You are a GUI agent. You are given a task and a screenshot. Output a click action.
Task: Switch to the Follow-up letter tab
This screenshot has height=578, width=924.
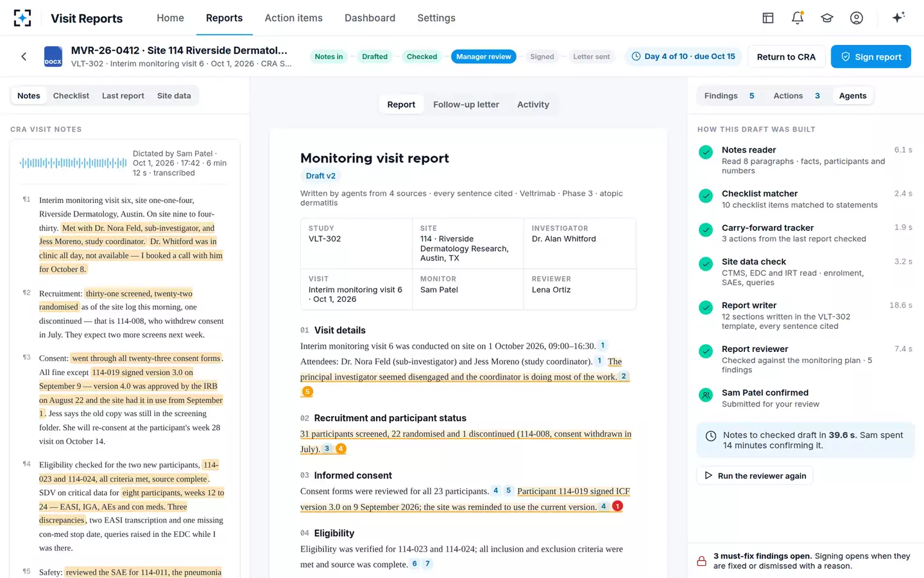coord(466,105)
